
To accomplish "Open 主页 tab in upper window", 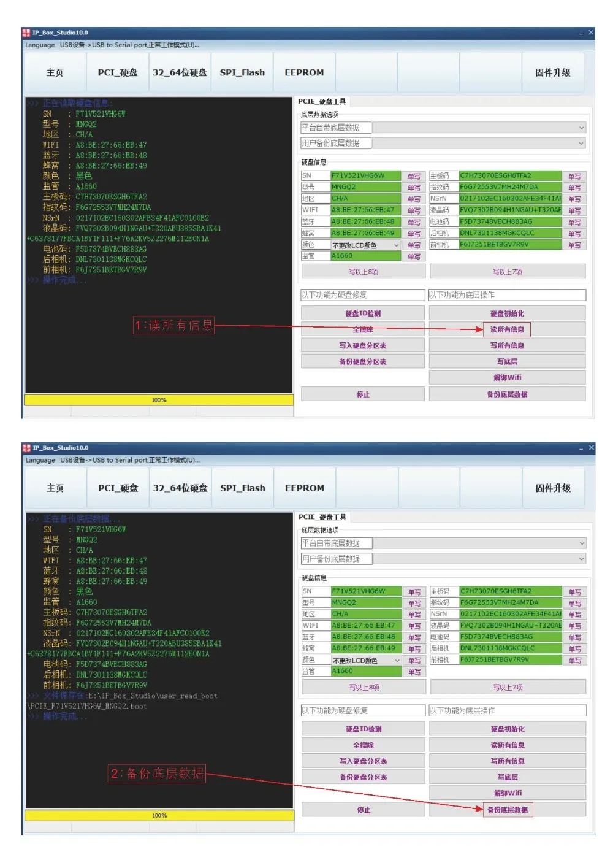I will [55, 72].
